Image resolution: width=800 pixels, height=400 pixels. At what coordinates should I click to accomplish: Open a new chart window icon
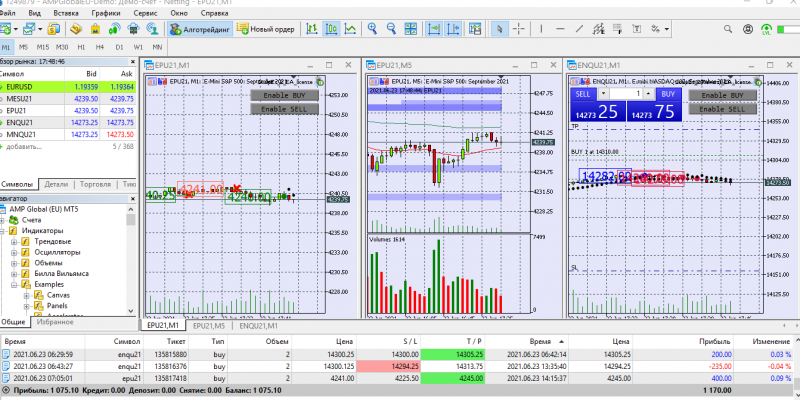coord(5,29)
